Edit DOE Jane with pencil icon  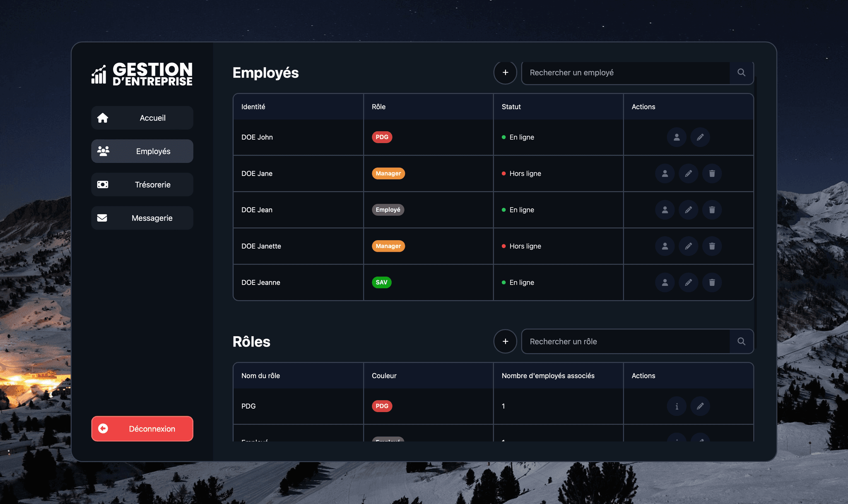click(688, 174)
